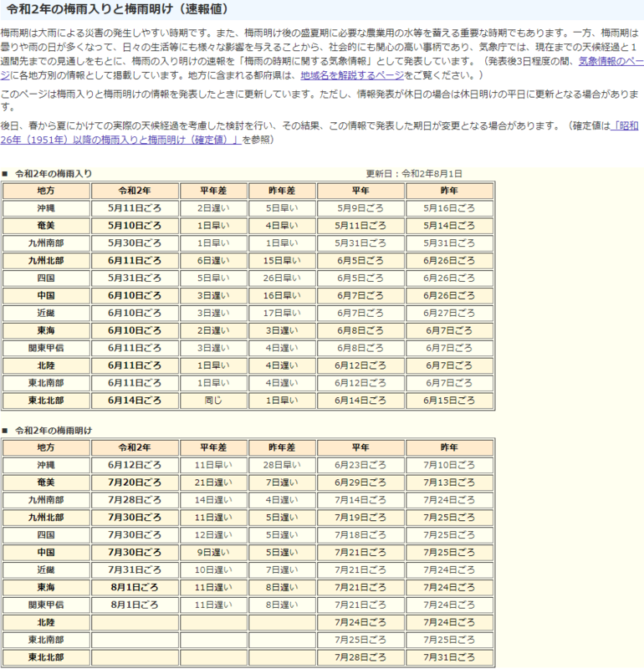The width and height of the screenshot is (644, 669).
Task: Click the 沖縄 row label in the 梅雨入り table
Action: (x=46, y=208)
